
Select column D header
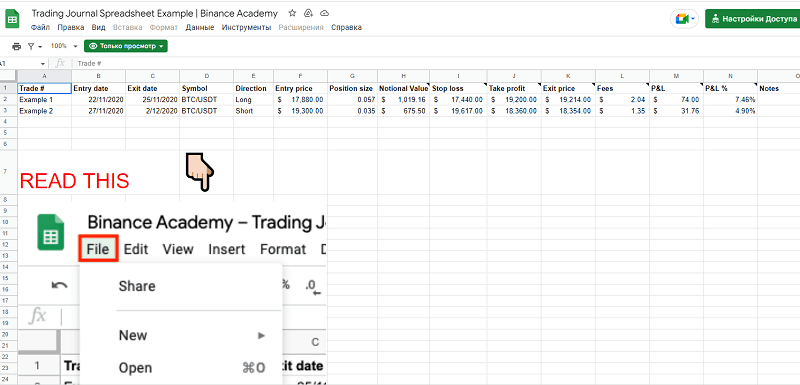point(207,76)
